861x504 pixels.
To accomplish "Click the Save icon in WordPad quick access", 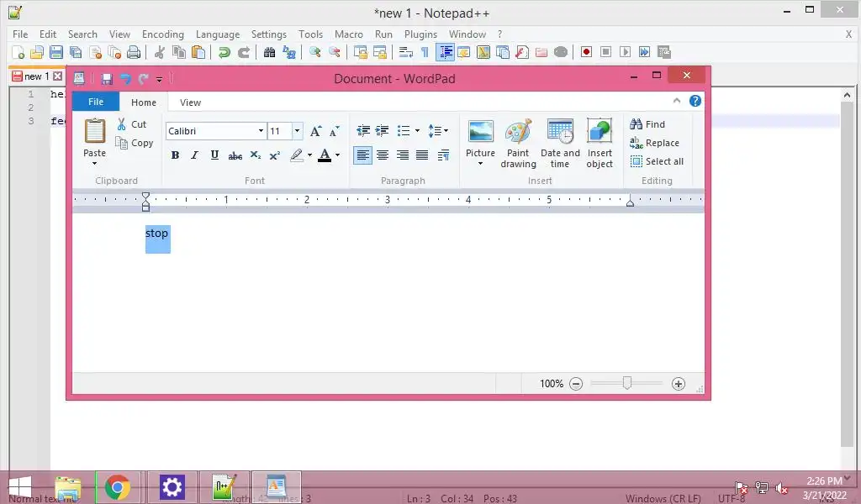I will (107, 79).
